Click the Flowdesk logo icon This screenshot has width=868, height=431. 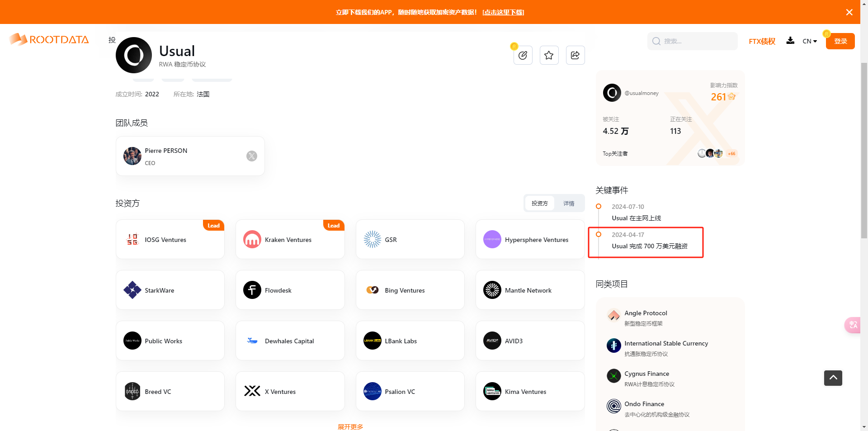252,290
